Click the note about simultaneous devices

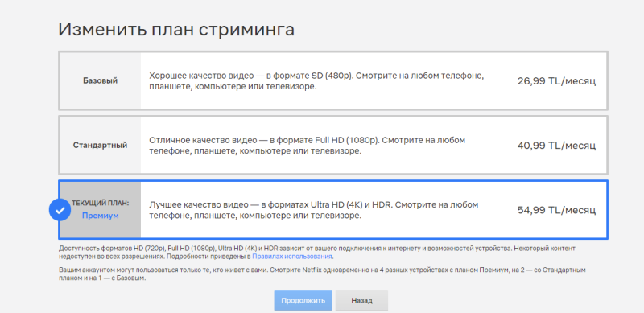[322, 274]
